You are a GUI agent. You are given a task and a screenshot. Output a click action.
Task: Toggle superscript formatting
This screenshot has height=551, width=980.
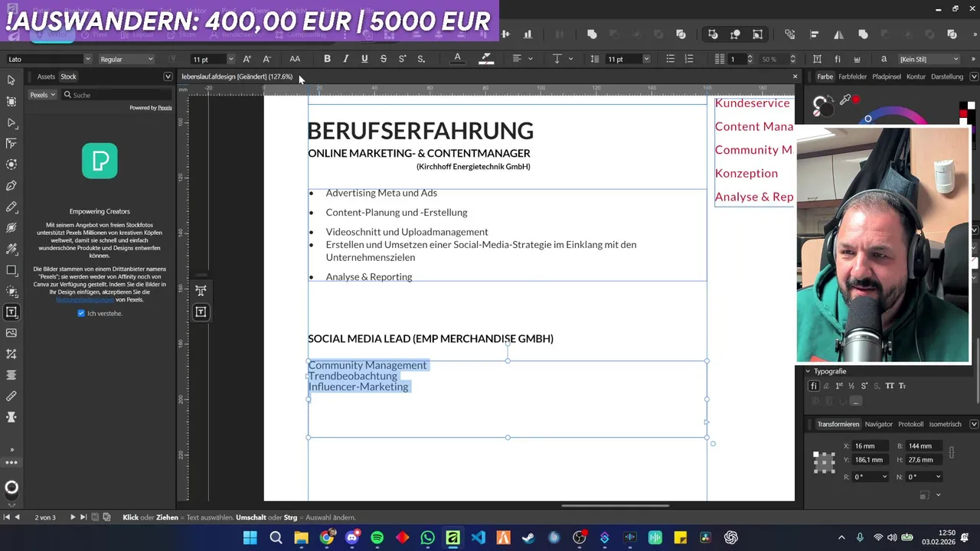(402, 59)
